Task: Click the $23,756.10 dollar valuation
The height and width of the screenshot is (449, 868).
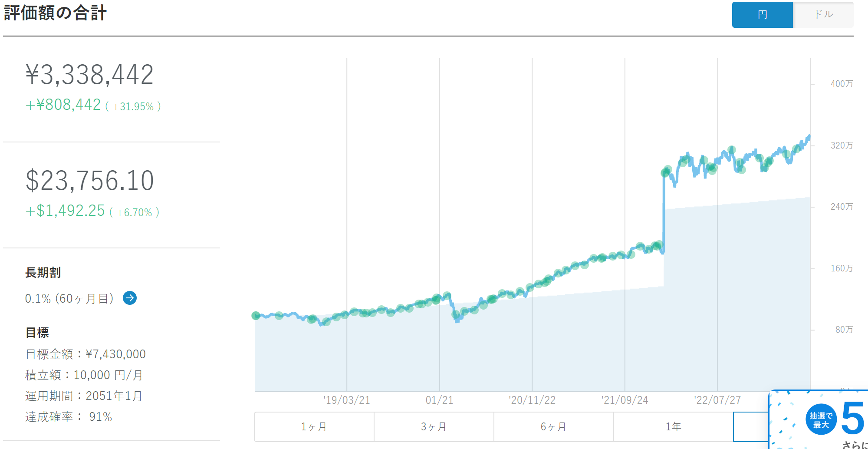Action: [90, 181]
